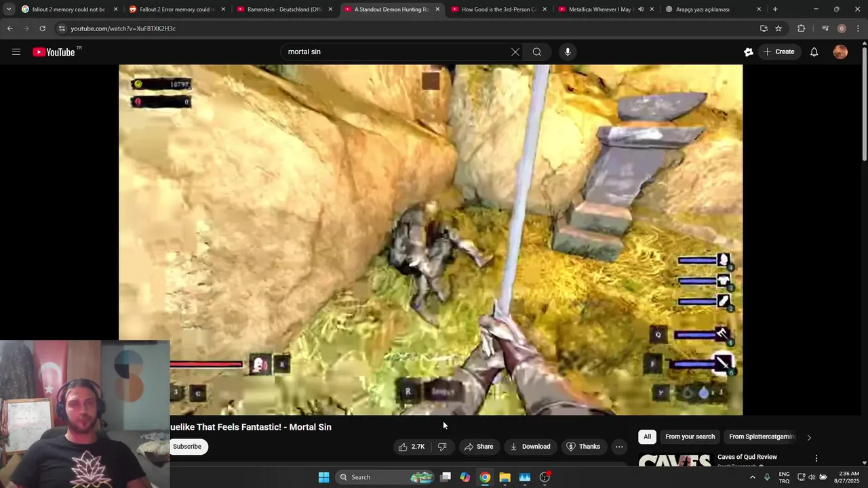Viewport: 868px width, 488px height.
Task: Dislike the video with thumbs-down icon
Action: 442,447
